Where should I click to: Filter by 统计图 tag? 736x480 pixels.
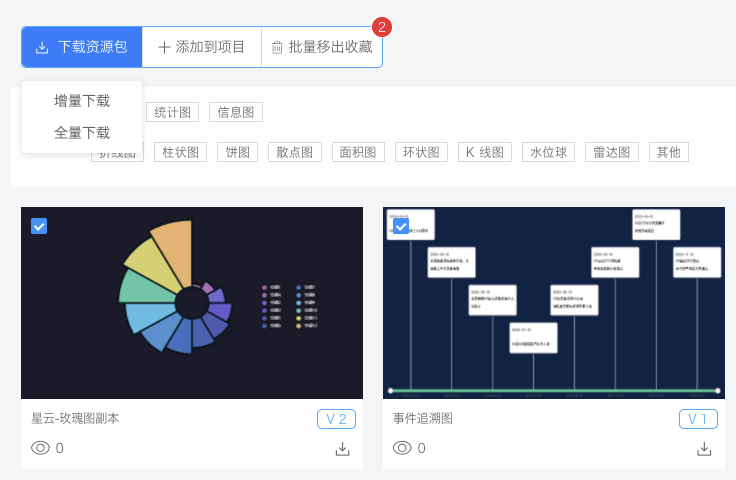click(172, 112)
